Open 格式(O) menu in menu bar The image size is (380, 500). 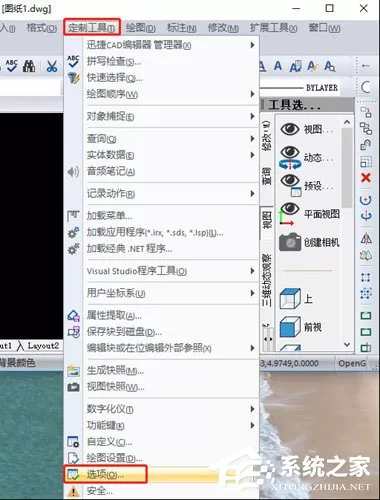pos(42,28)
